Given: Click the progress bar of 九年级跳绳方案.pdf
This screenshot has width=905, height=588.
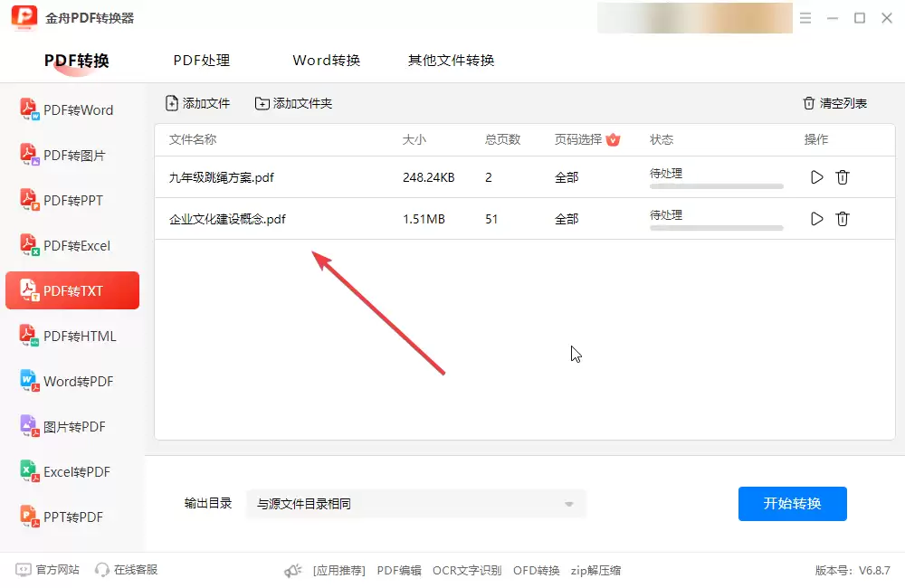Looking at the screenshot, I should tap(716, 185).
